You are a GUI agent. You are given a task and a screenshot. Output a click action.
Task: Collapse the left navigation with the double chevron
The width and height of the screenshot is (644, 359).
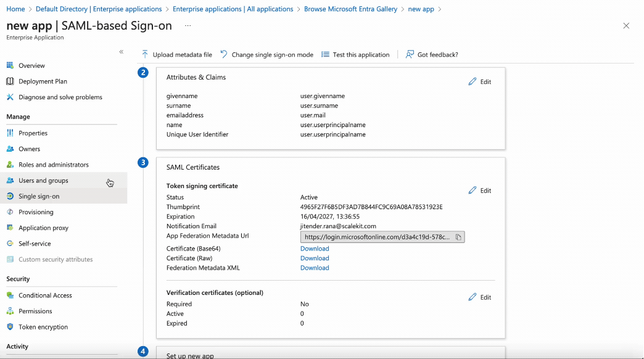[x=122, y=52]
